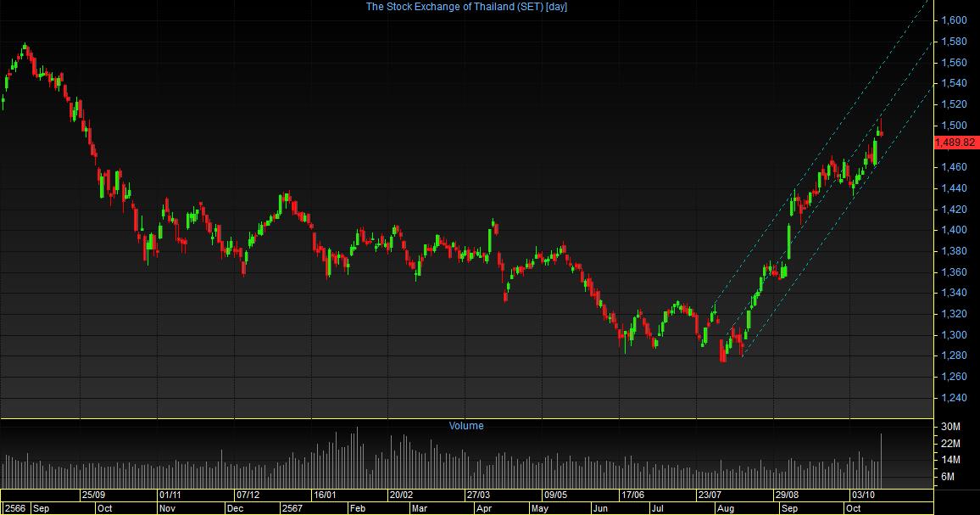
Task: Pick the 1,500 price axis value
Action: (x=954, y=126)
